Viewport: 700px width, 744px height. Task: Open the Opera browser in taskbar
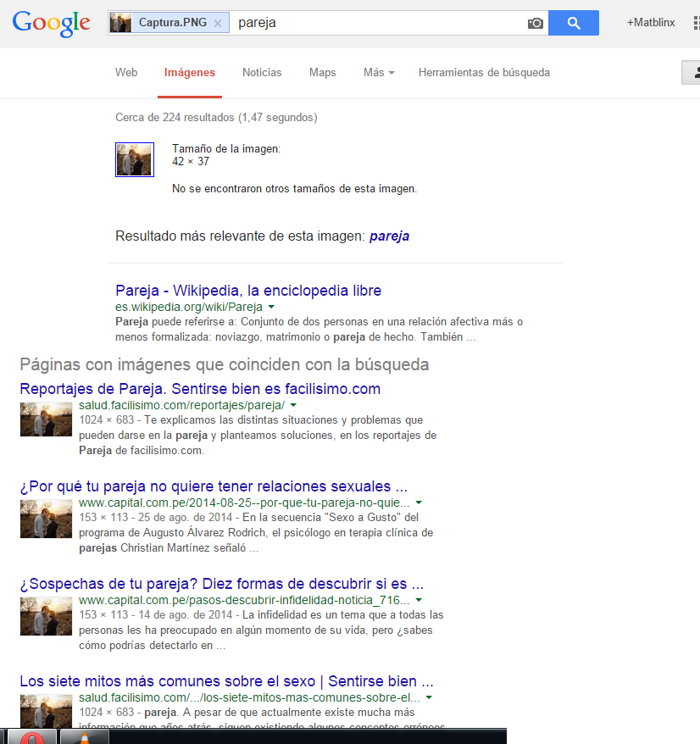click(x=32, y=737)
